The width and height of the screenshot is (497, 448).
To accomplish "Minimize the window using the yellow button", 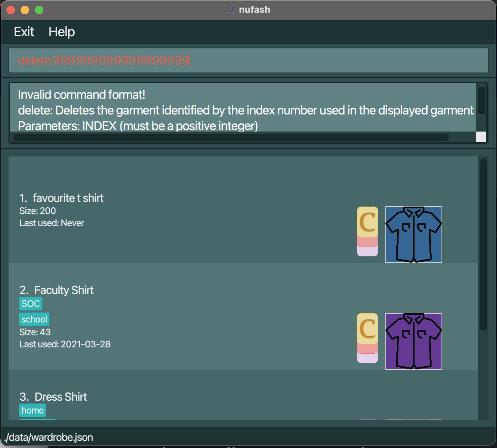I will click(x=25, y=10).
